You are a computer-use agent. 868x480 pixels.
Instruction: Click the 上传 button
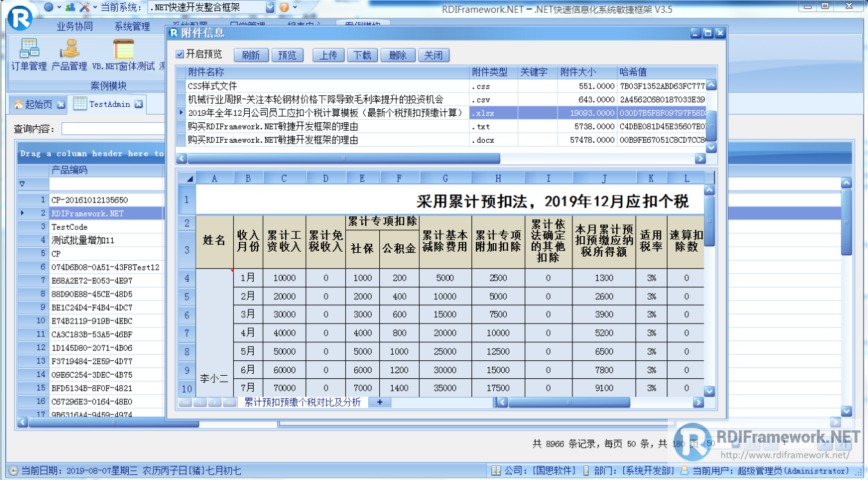[x=328, y=55]
